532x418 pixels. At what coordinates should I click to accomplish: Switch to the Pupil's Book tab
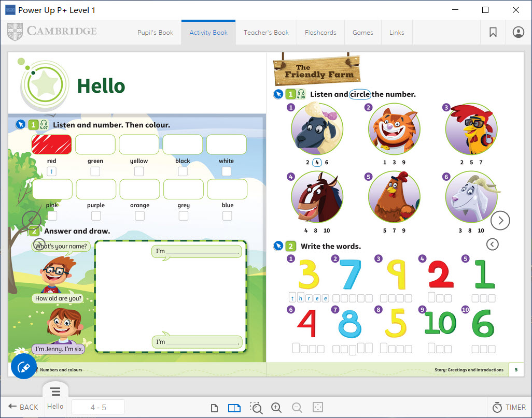(x=155, y=32)
